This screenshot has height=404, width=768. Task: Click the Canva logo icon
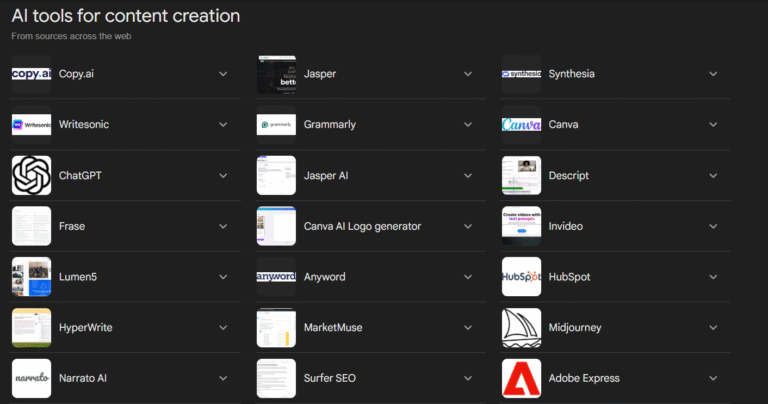click(522, 125)
